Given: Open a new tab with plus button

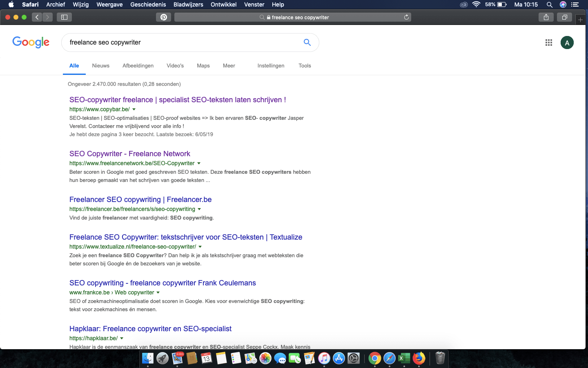Looking at the screenshot, I should click(x=580, y=20).
